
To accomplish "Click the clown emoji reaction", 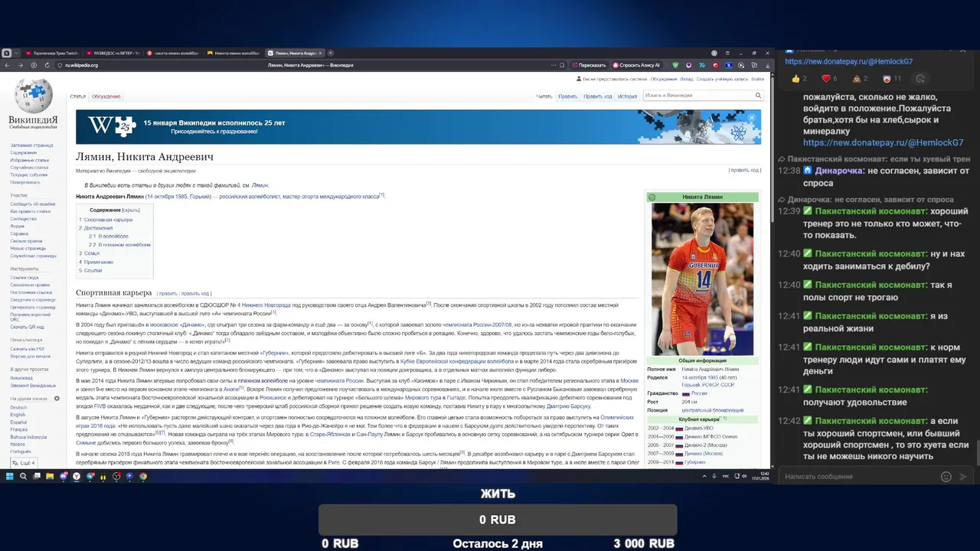I will click(891, 79).
